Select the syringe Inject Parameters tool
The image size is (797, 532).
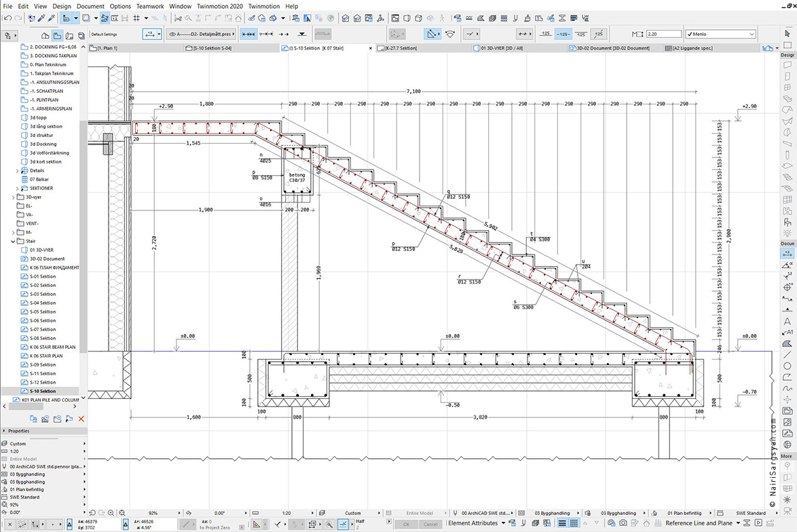point(52,18)
